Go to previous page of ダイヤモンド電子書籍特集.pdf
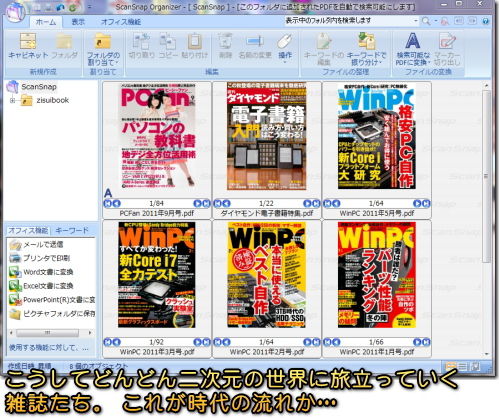The width and height of the screenshot is (499, 418). point(226,203)
